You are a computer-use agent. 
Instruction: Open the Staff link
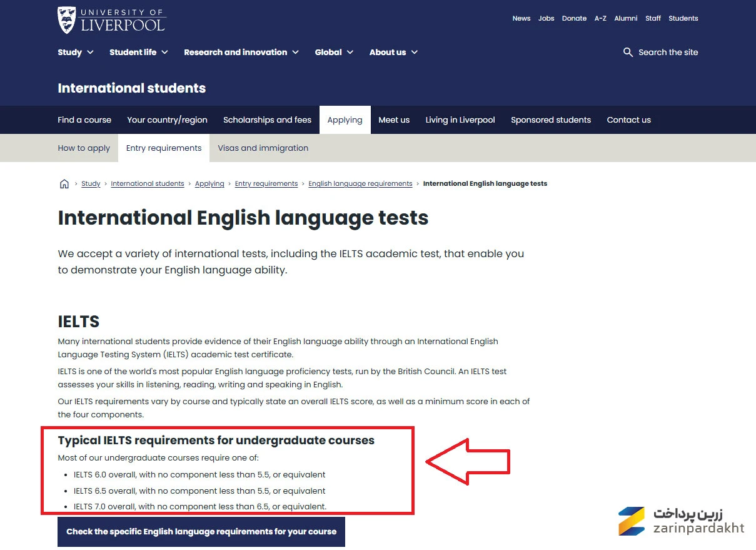tap(653, 18)
